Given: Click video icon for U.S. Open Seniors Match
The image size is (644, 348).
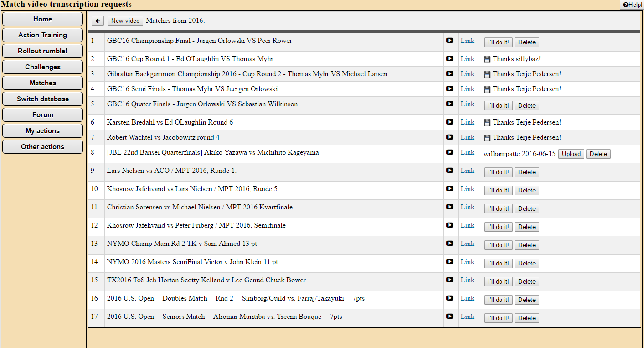Looking at the screenshot, I should (x=450, y=317).
